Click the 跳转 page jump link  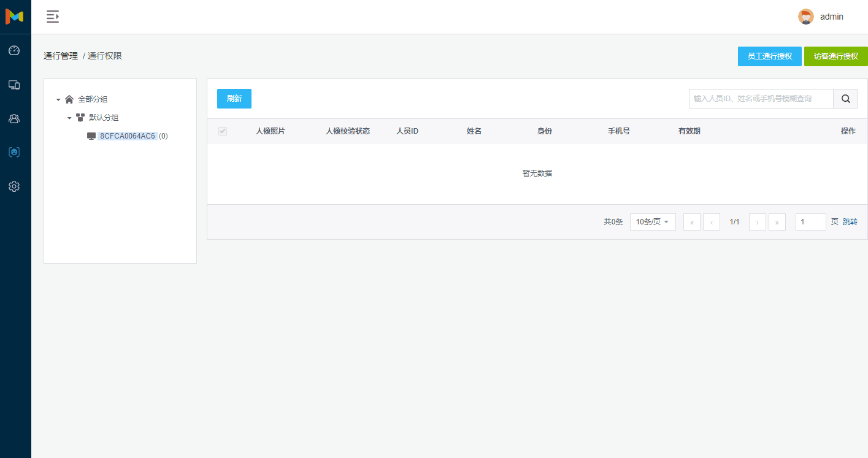(850, 222)
